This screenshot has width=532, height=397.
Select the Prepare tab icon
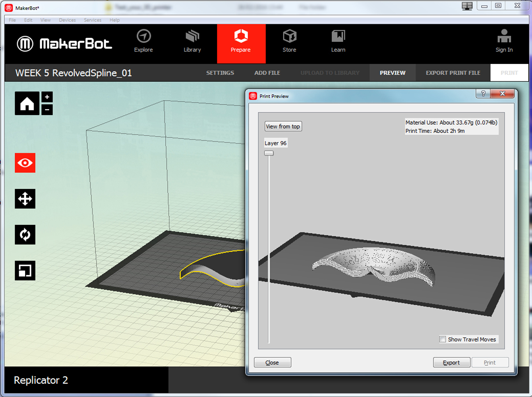(241, 36)
